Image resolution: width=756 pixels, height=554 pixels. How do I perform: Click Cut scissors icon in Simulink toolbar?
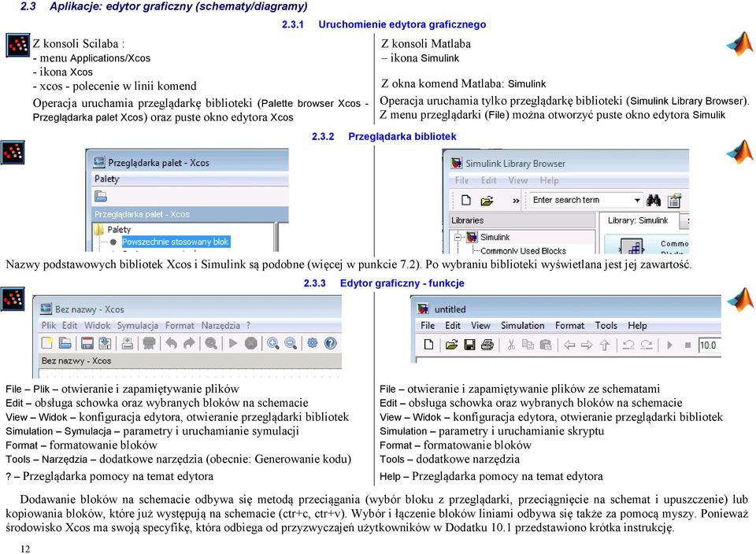click(x=511, y=345)
